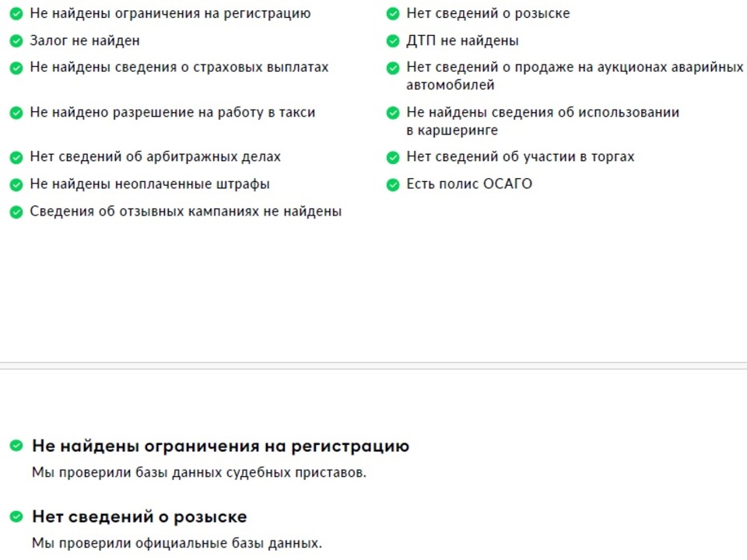Click green check icon beside 'Залог не найден'
This screenshot has height=560, width=747.
[16, 40]
